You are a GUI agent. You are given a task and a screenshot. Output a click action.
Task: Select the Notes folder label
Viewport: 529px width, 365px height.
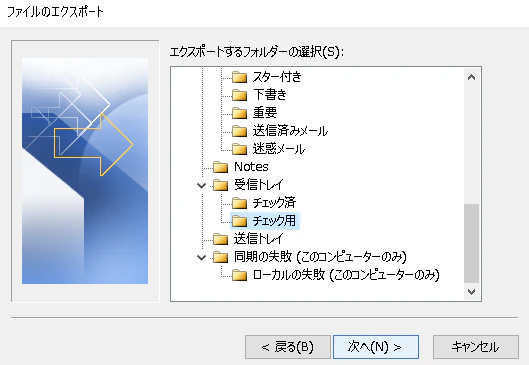click(251, 167)
